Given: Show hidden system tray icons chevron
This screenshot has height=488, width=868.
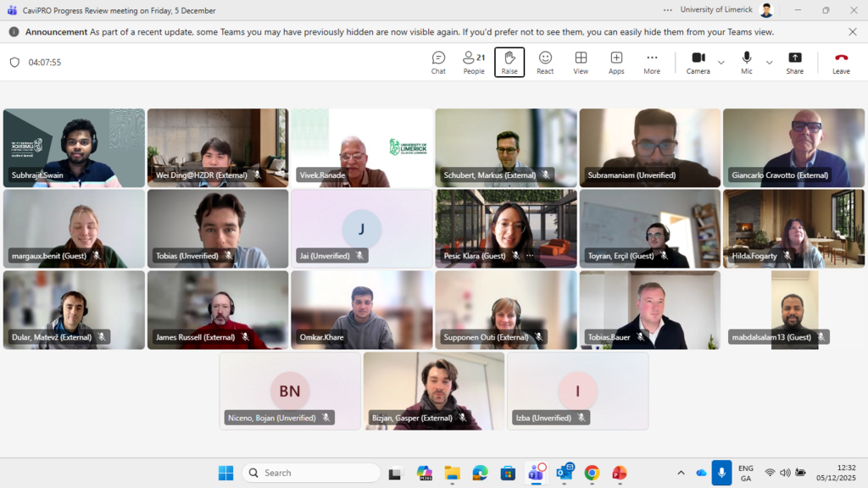Looking at the screenshot, I should [681, 473].
